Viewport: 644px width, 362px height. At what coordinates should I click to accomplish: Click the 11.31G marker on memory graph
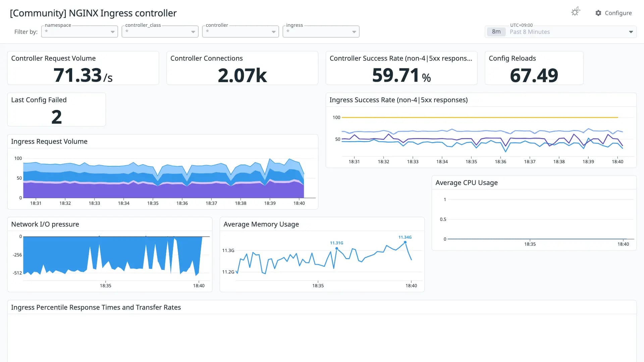[x=336, y=248]
